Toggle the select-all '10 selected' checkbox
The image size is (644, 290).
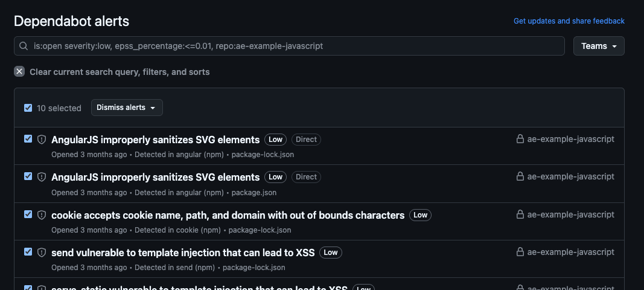(28, 108)
